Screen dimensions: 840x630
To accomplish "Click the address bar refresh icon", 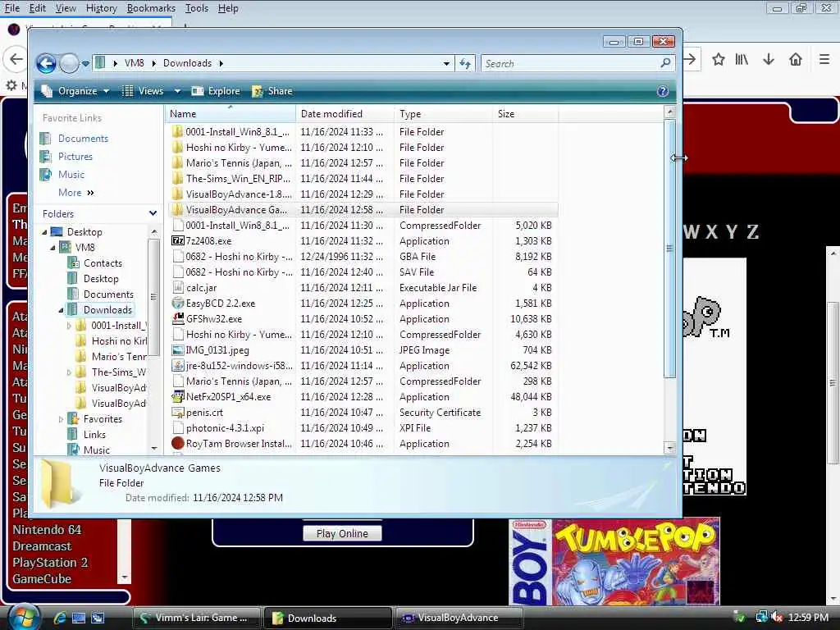I will (464, 64).
